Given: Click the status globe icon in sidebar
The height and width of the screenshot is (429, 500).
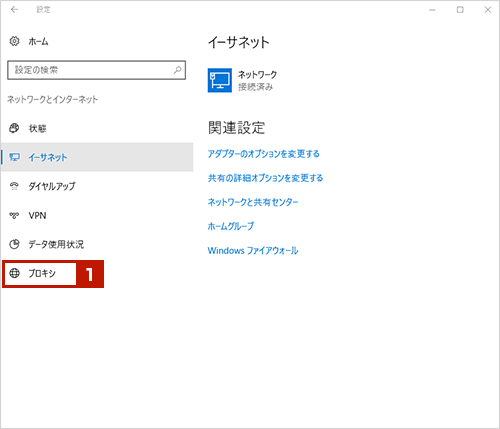Looking at the screenshot, I should point(14,128).
